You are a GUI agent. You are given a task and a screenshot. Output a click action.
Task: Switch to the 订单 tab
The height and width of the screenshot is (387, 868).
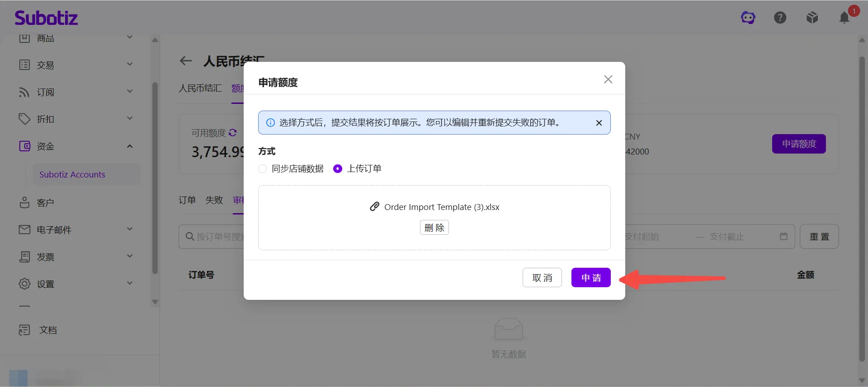[x=187, y=200]
